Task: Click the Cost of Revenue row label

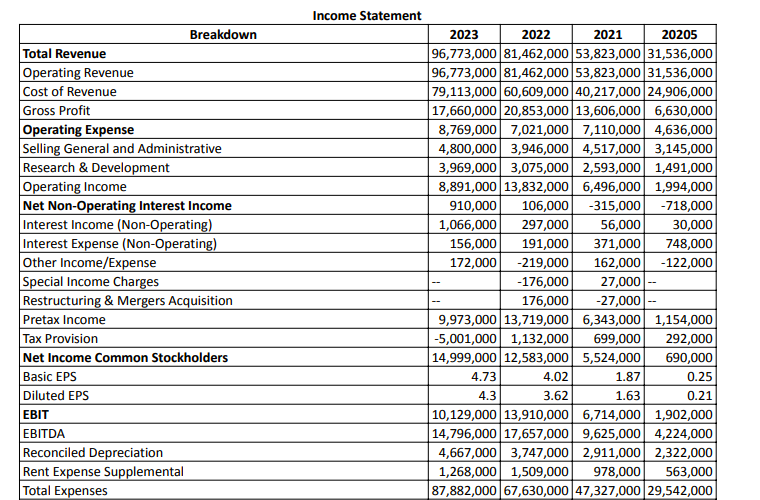Action: (x=69, y=92)
